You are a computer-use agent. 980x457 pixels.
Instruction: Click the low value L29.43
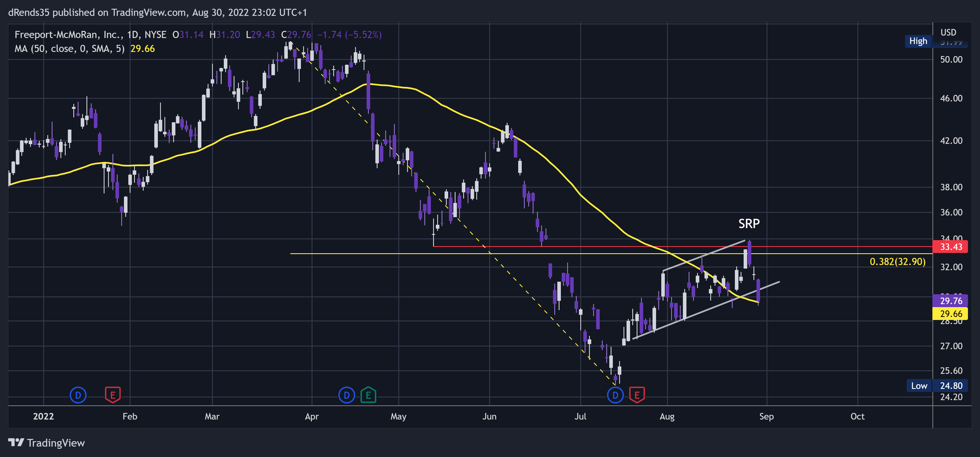click(260, 35)
